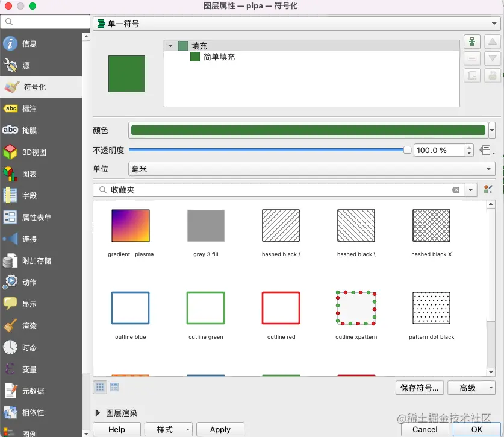Open the 标注 (Labels) tab icon
The height and width of the screenshot is (437, 504).
coord(10,108)
